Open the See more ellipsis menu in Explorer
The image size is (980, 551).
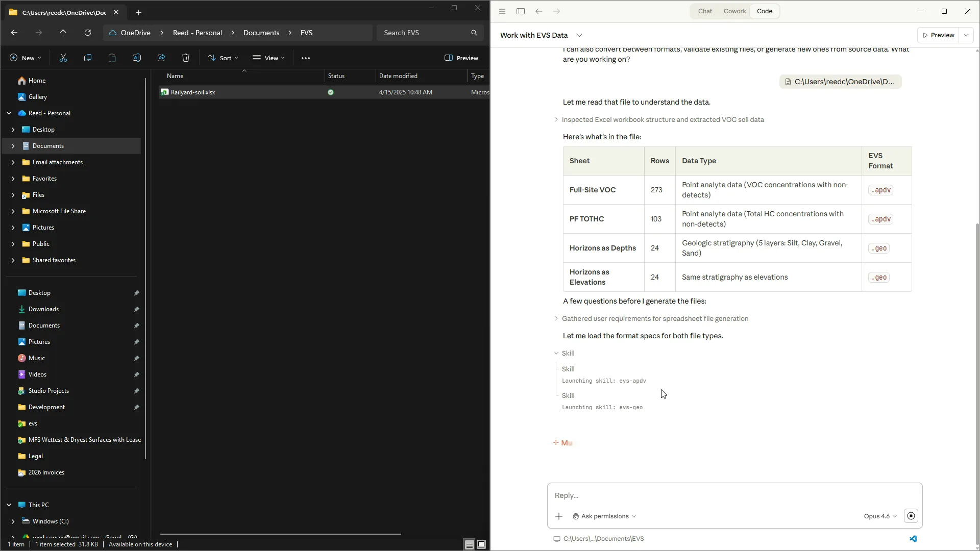pyautogui.click(x=306, y=58)
